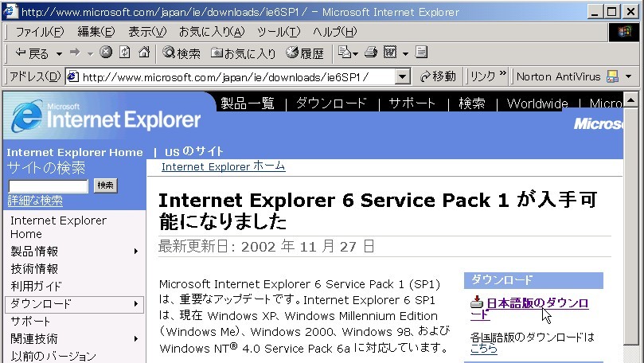Click the Print icon in toolbar
Viewport: 644px width, 363px height.
coord(370,53)
